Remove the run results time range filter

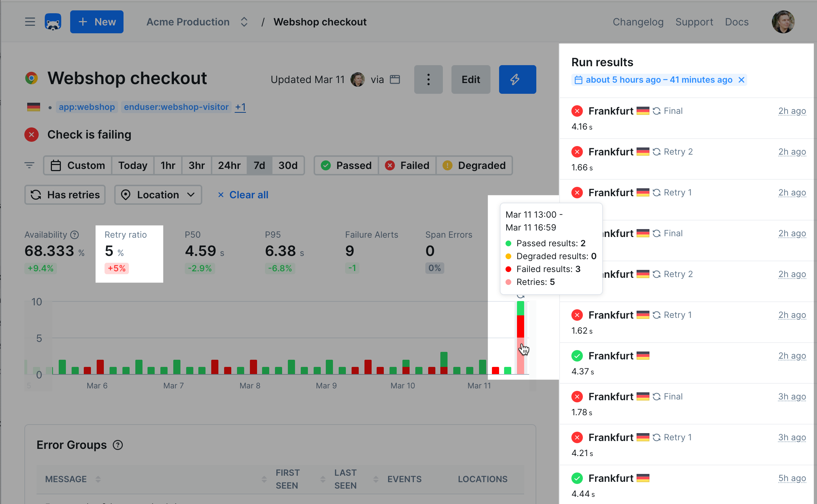point(741,80)
